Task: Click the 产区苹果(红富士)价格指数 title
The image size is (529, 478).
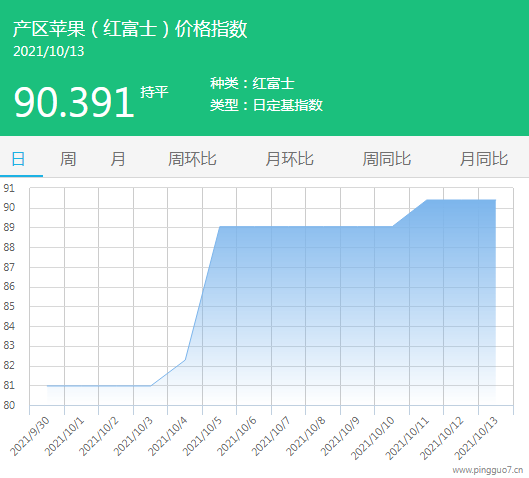Action: pos(130,29)
